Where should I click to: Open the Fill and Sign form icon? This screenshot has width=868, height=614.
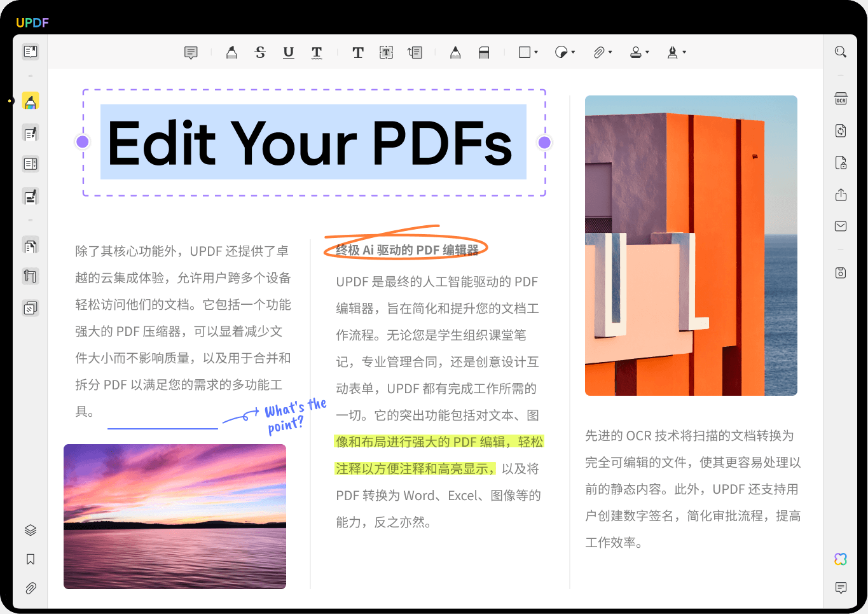pos(31,197)
